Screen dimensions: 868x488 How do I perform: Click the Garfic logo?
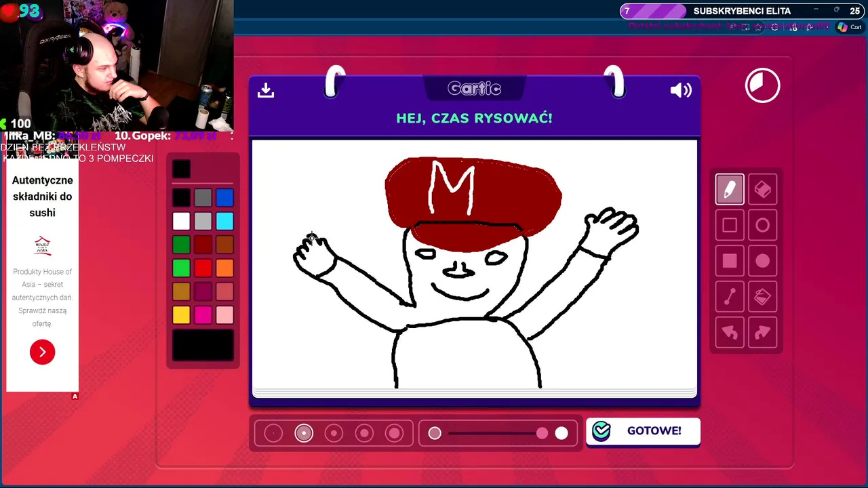[x=475, y=89]
